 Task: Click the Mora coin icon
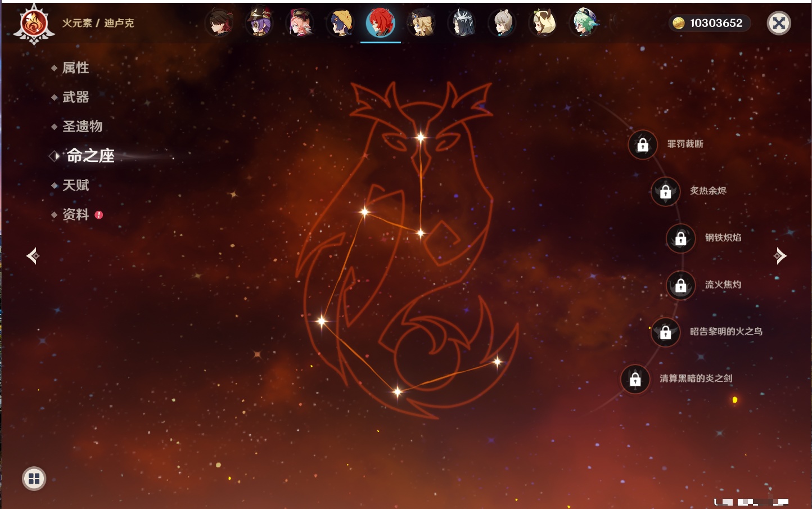click(x=679, y=23)
